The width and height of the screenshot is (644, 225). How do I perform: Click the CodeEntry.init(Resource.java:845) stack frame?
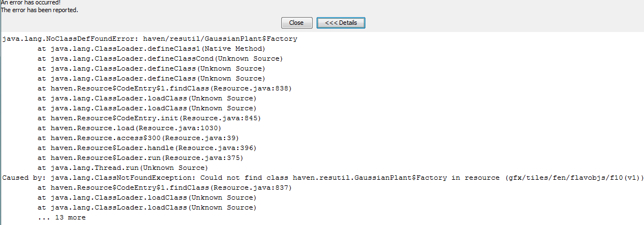[x=149, y=119]
